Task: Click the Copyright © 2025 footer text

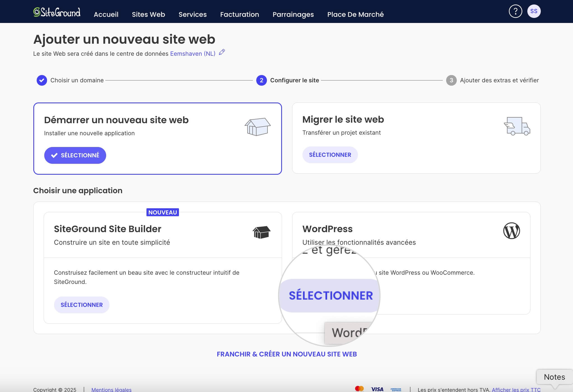Action: [x=55, y=389]
